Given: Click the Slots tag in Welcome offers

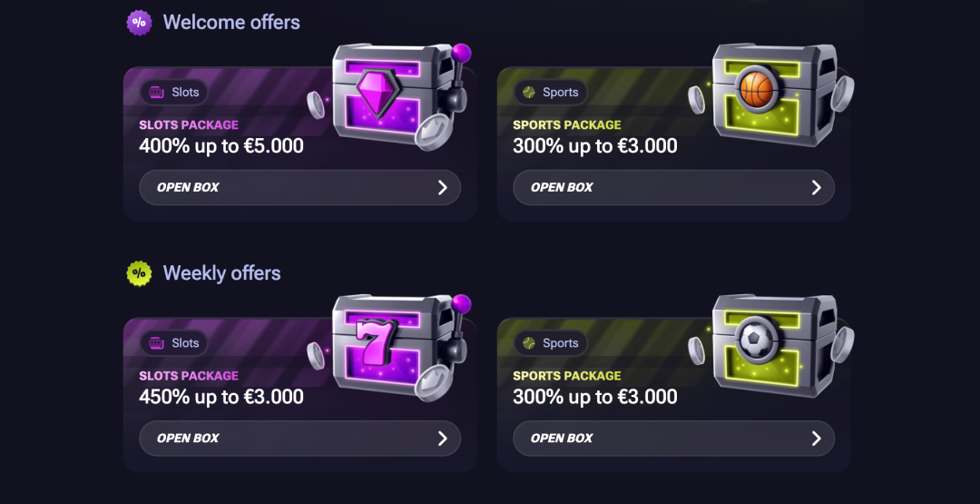Looking at the screenshot, I should coord(174,92).
